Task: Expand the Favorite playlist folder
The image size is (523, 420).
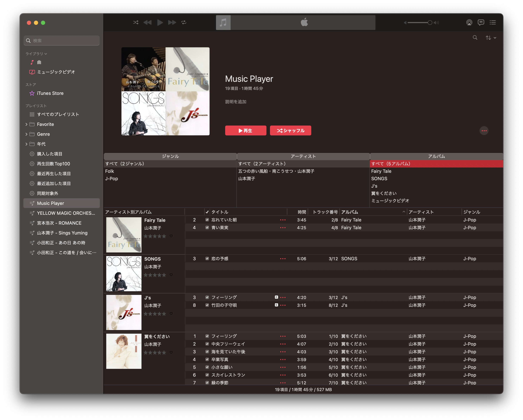Action: (26, 124)
